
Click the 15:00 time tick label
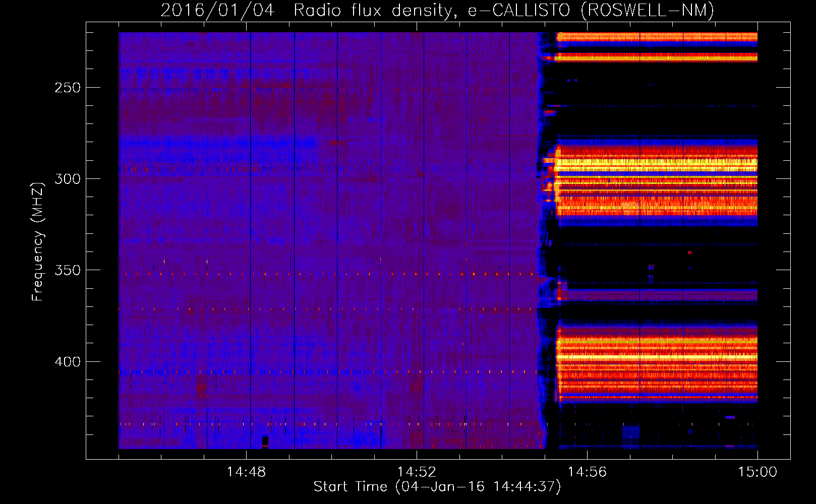757,472
